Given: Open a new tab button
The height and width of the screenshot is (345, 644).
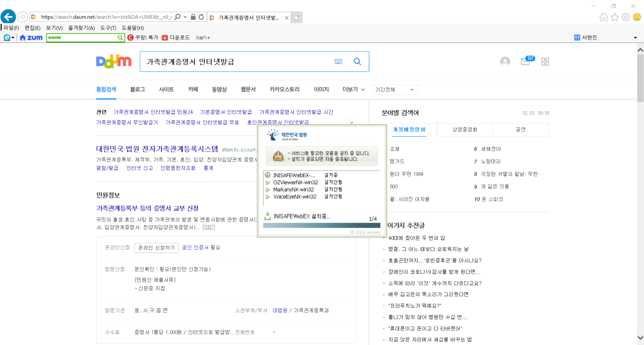Looking at the screenshot, I should pos(297,17).
